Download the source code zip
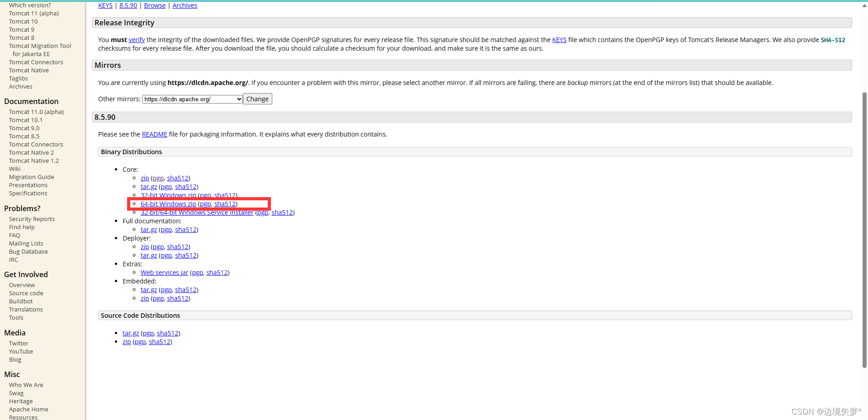Image resolution: width=868 pixels, height=420 pixels. pyautogui.click(x=127, y=342)
